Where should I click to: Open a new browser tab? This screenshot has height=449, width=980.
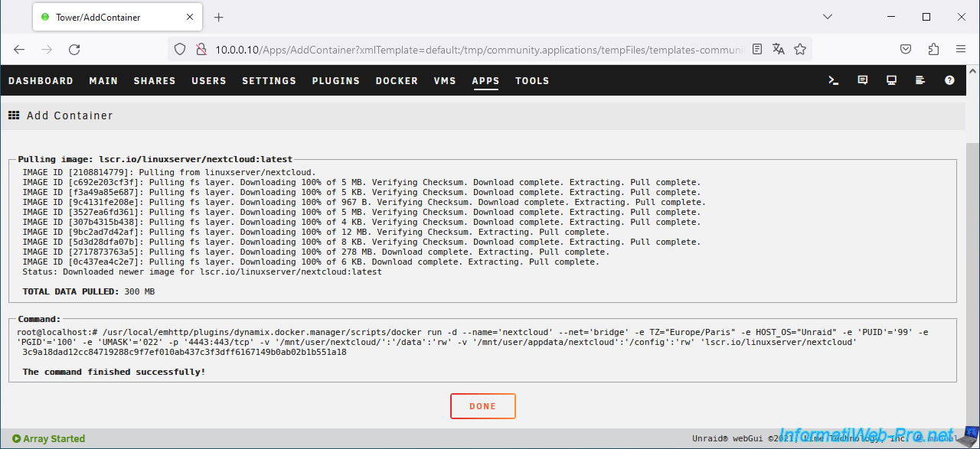coord(218,17)
